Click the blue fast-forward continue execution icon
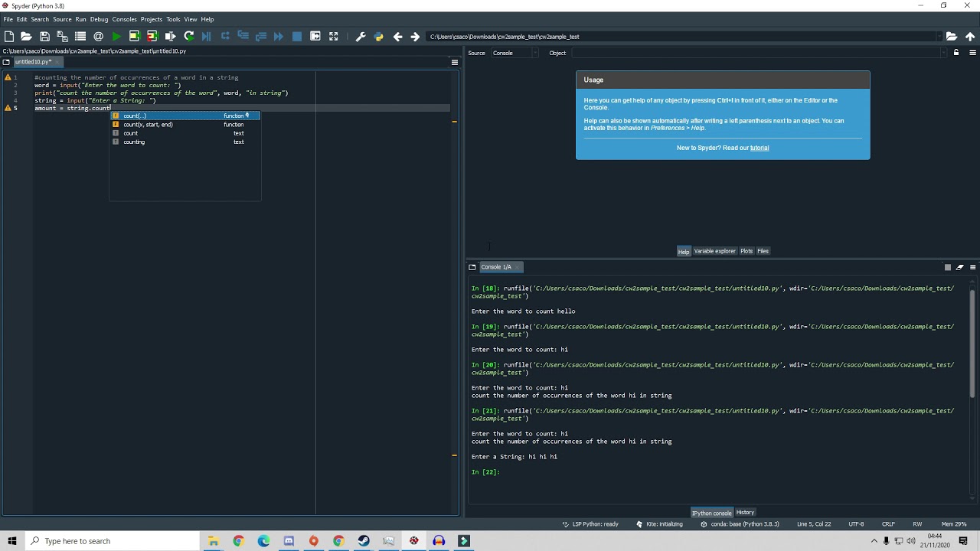The image size is (980, 551). click(279, 36)
